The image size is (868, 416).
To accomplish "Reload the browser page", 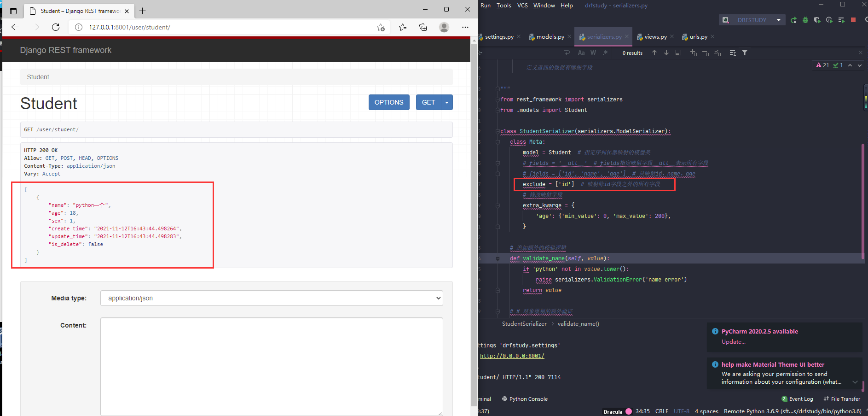I will (x=56, y=27).
